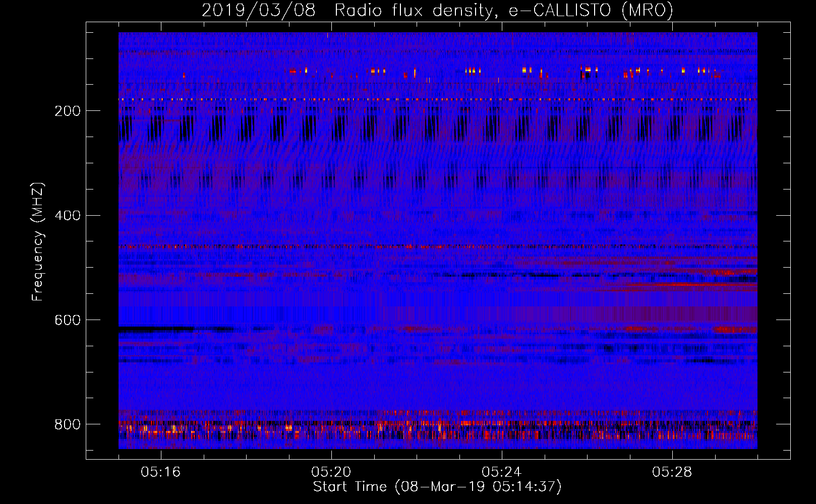Click the 600 frequency tick label

(x=68, y=321)
